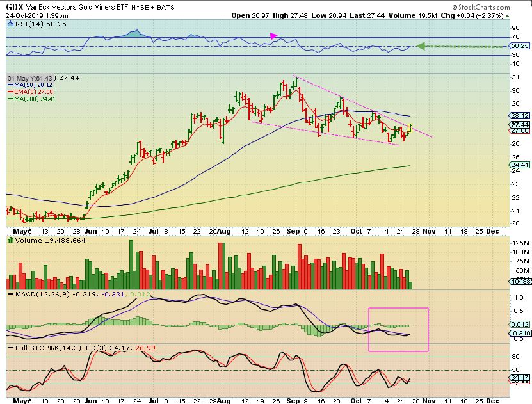Click the Oct label on main chart date axis
This screenshot has width=532, height=404.
pyautogui.click(x=356, y=231)
